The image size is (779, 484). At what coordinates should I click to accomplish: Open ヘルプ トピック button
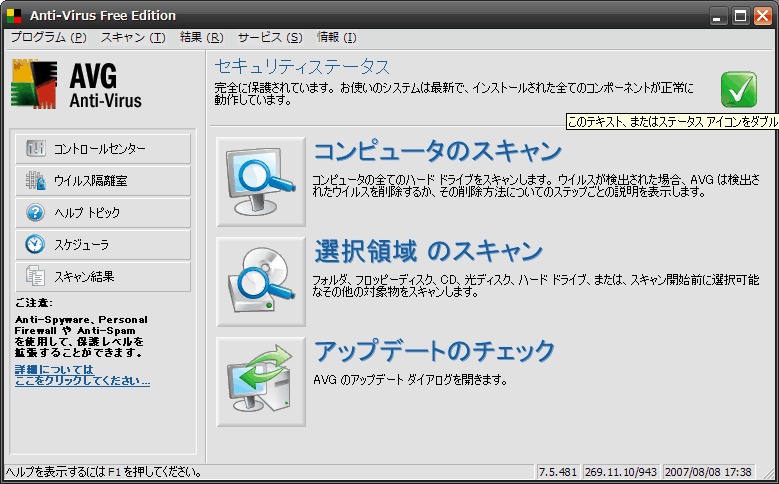pos(103,213)
